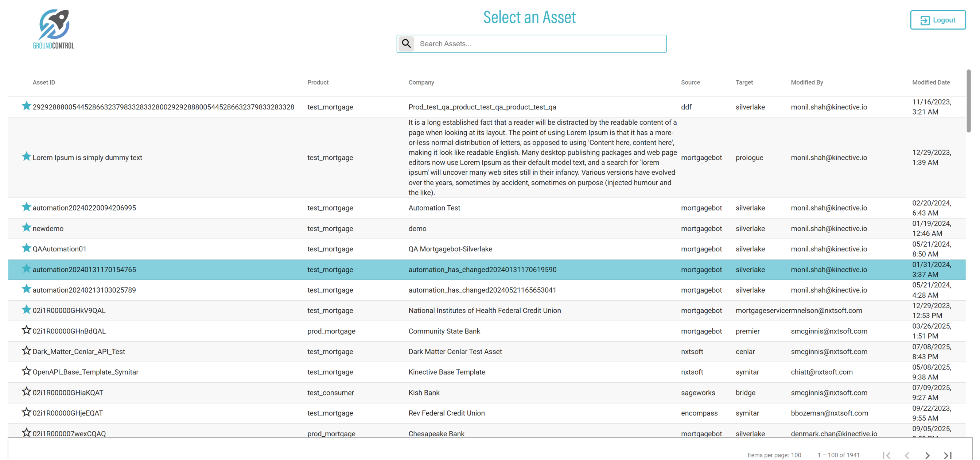Image resolution: width=980 pixels, height=460 pixels.
Task: Focus the Search Assets input field
Action: click(540, 44)
